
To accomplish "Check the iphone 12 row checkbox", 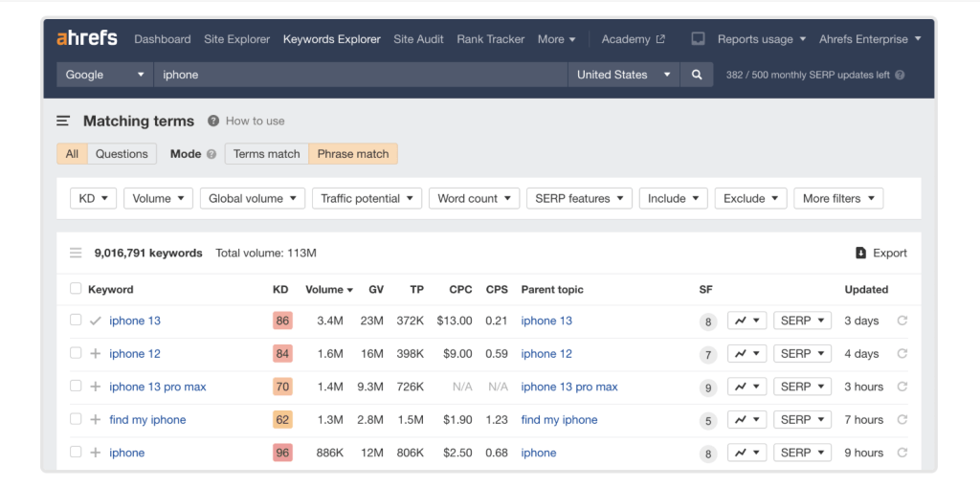I will point(76,353).
